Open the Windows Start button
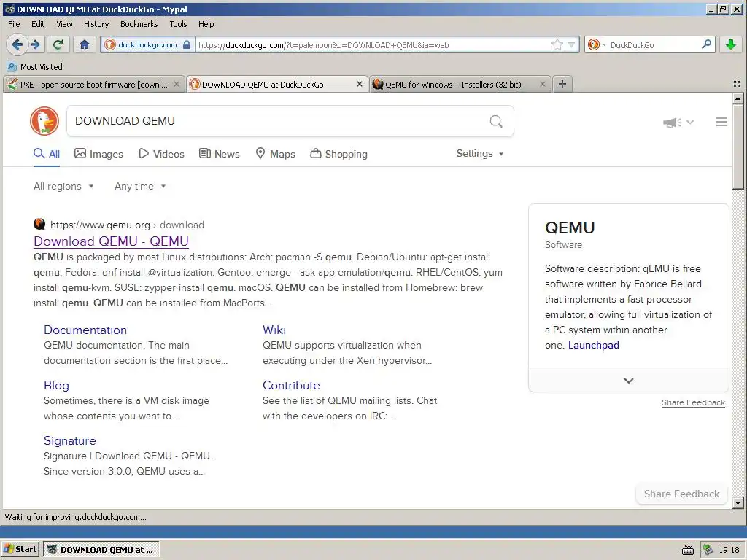The height and width of the screenshot is (560, 747). pos(20,549)
